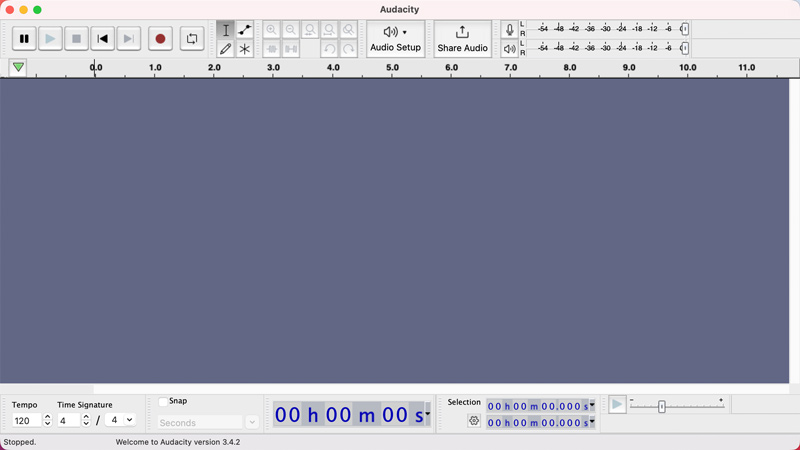
Task: Click the Tempo stepper arrows
Action: 47,420
